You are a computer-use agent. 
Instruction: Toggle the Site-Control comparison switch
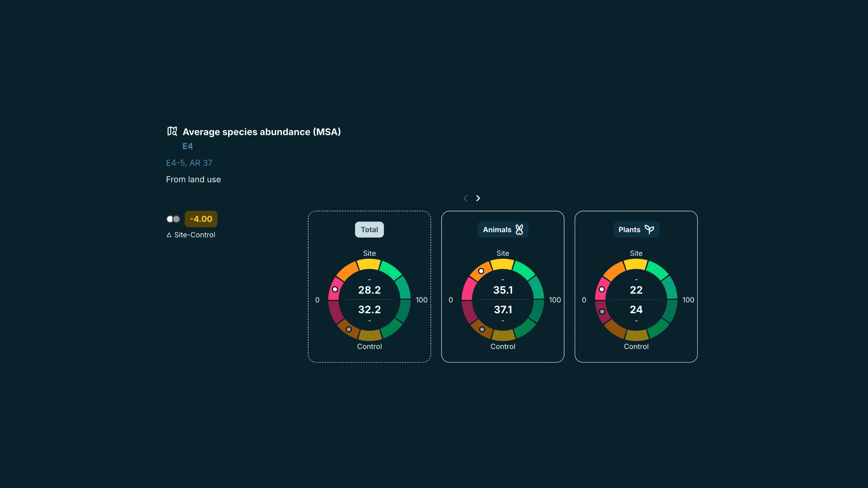coord(173,219)
